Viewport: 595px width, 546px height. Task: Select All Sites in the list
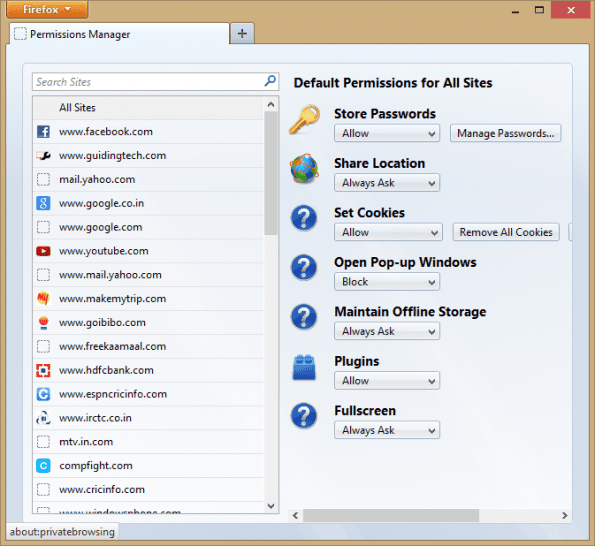pyautogui.click(x=148, y=108)
